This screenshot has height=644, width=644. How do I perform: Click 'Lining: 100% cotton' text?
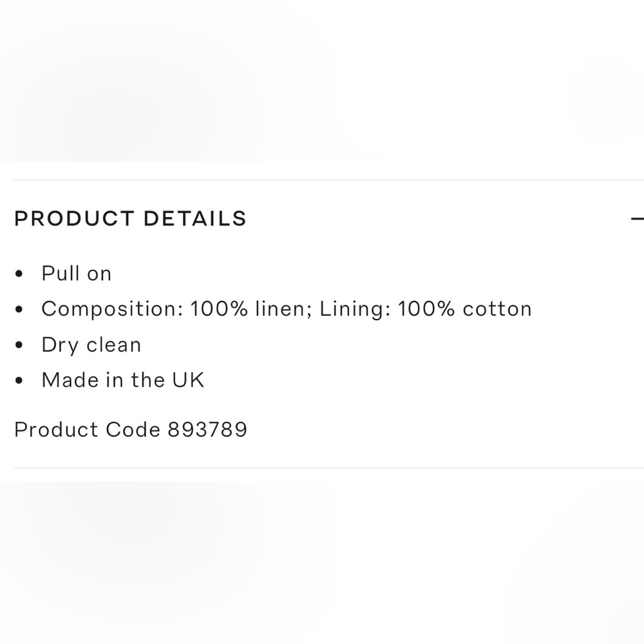[x=426, y=309]
